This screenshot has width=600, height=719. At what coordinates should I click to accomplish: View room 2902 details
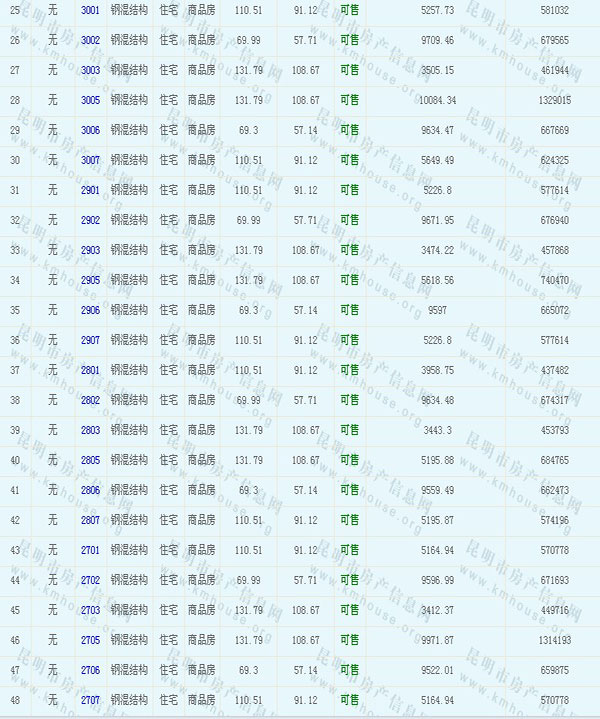tap(90, 220)
